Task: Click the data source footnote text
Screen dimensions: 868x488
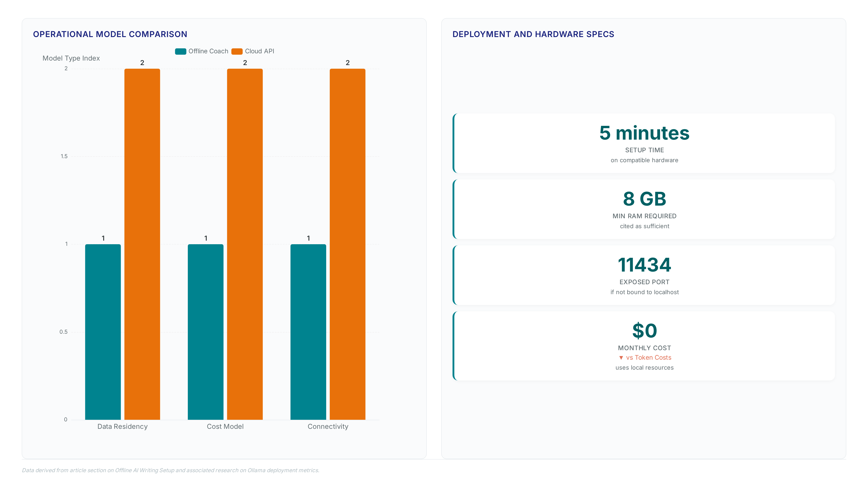Action: tap(170, 470)
